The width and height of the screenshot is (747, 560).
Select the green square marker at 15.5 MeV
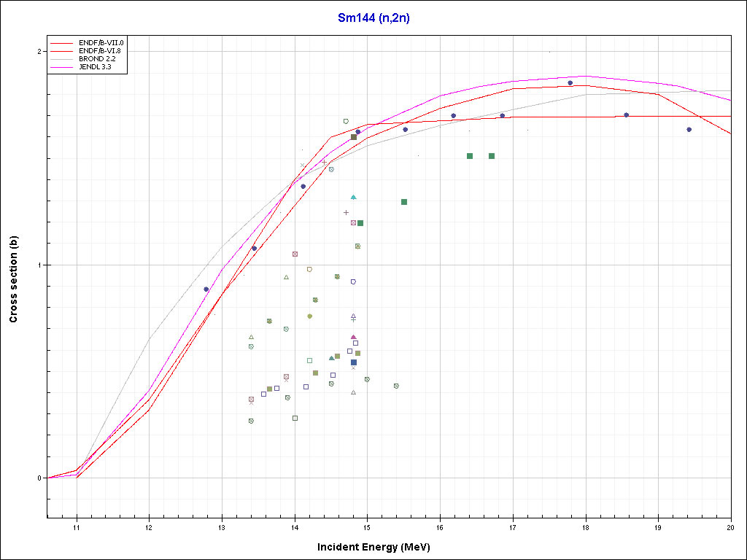(404, 202)
